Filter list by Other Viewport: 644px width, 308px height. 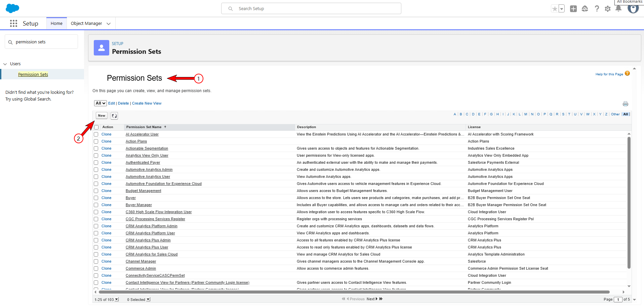point(615,114)
